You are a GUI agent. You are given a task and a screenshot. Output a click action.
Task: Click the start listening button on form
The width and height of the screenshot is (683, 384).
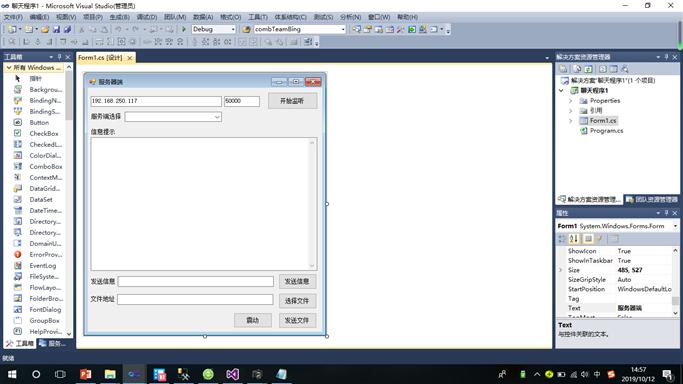(x=292, y=101)
